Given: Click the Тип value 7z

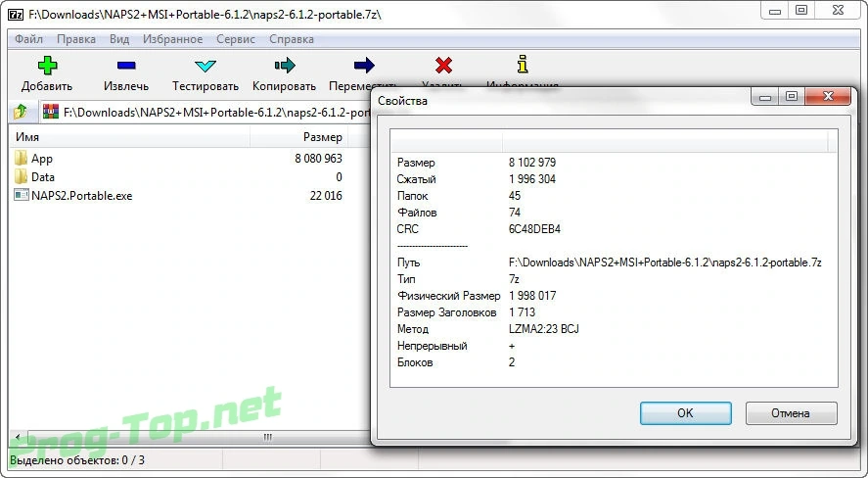Looking at the screenshot, I should click(515, 279).
